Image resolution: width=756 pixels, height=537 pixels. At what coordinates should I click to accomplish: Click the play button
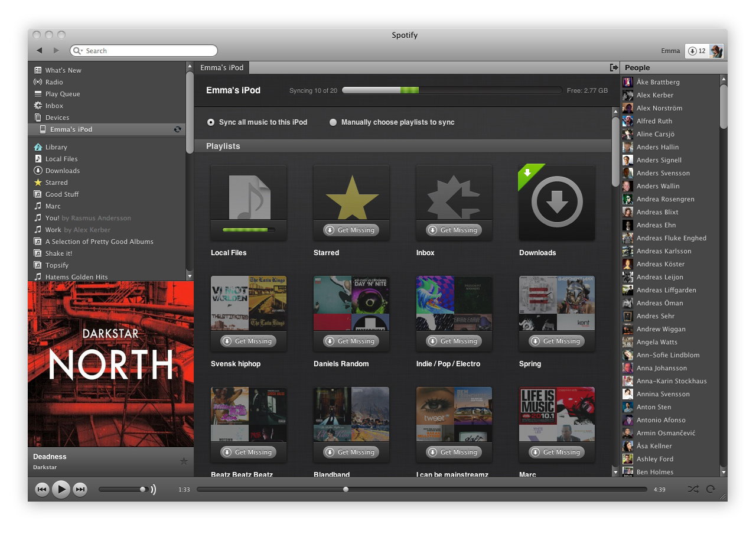[61, 489]
